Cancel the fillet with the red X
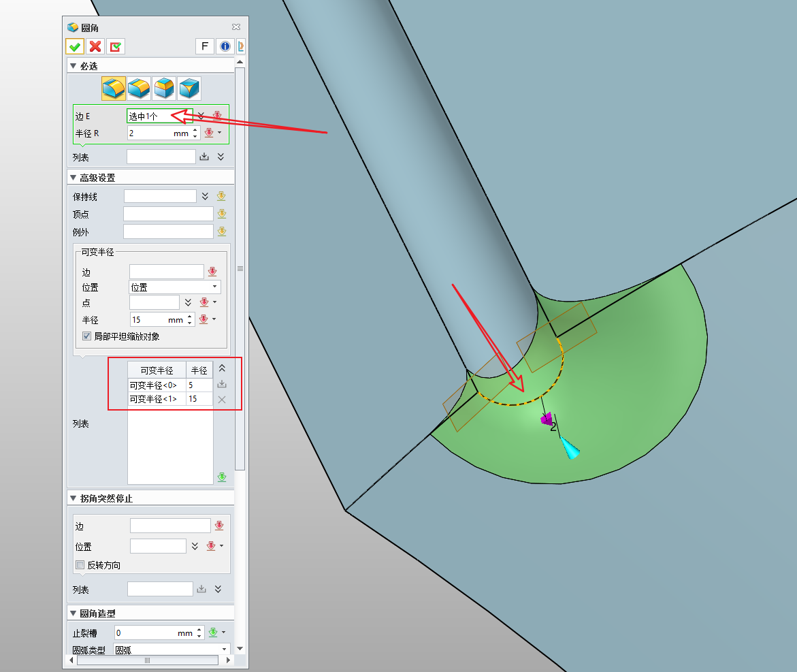797x672 pixels. coord(95,46)
